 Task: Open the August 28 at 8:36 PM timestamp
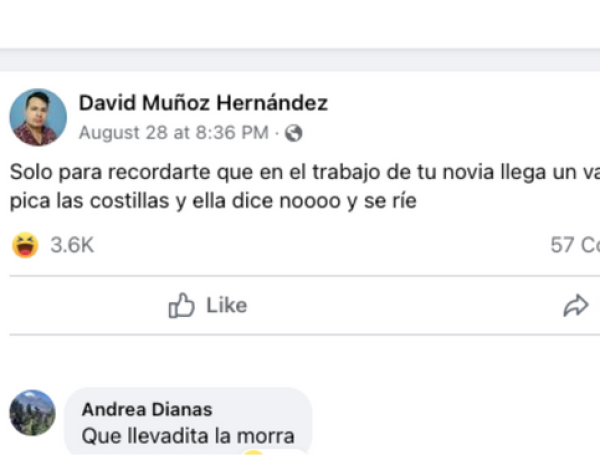tap(173, 133)
